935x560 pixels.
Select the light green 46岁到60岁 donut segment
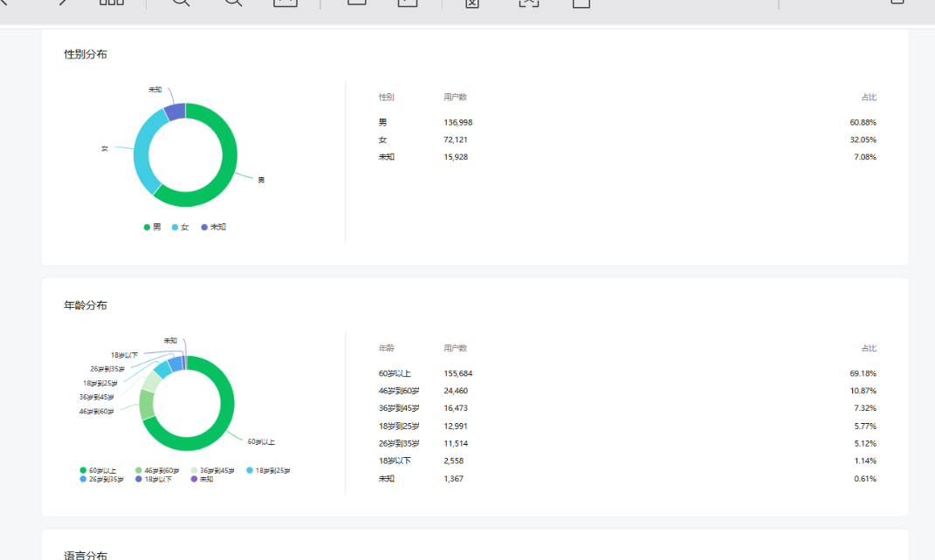pos(147,405)
